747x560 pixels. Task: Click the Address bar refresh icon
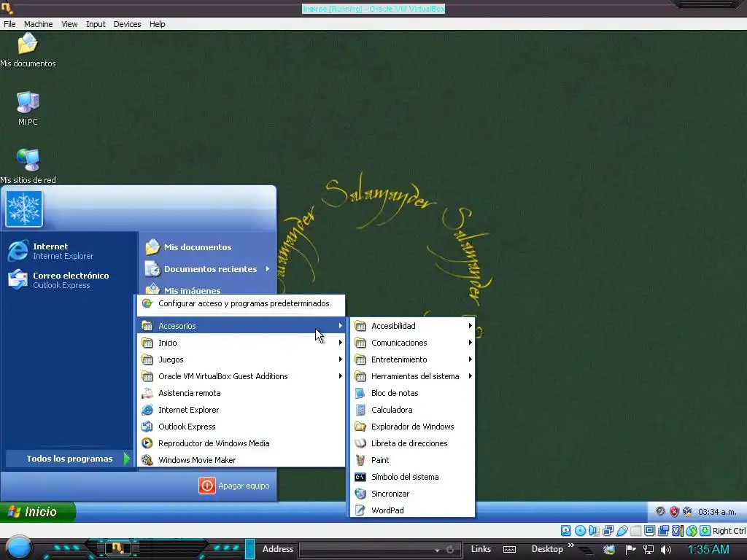point(449,550)
